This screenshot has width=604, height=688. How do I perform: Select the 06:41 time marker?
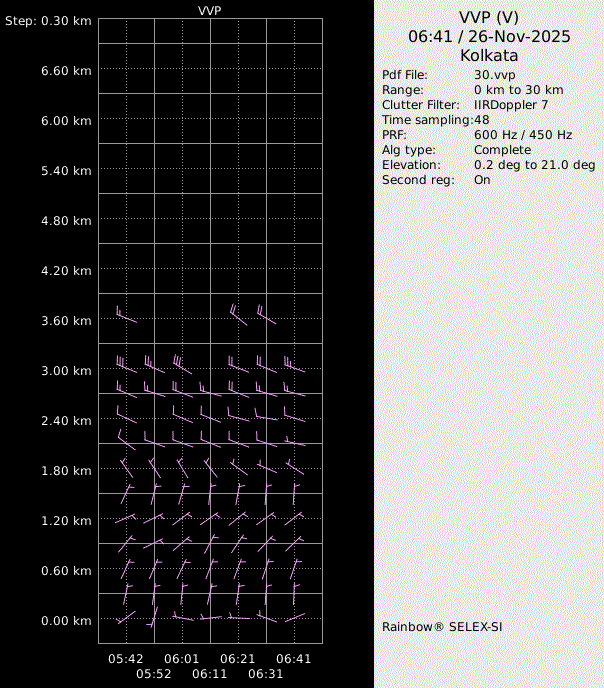pyautogui.click(x=294, y=659)
